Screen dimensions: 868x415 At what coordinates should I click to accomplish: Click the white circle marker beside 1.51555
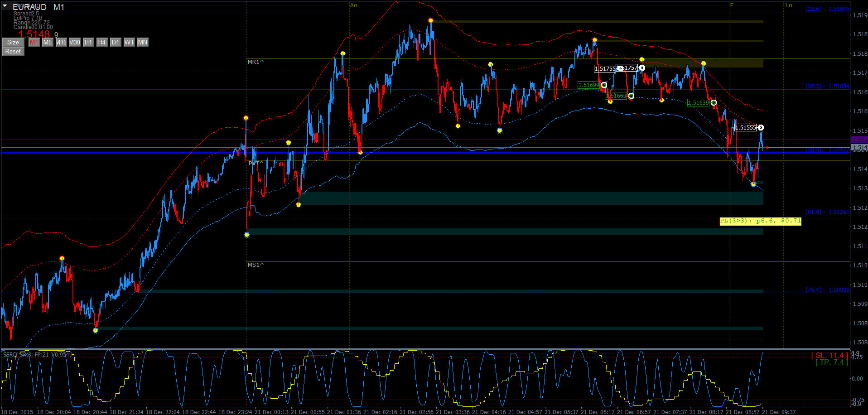[x=761, y=127]
